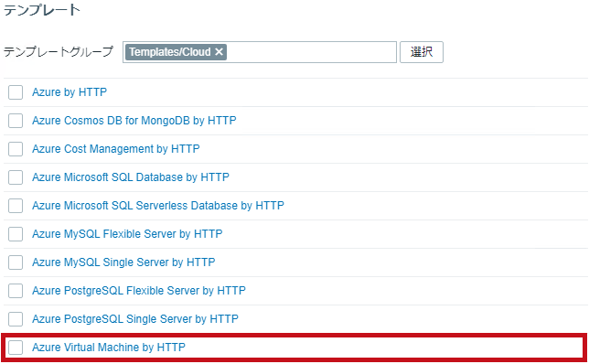Open Azure Virtual Machine by HTTP link

[109, 348]
